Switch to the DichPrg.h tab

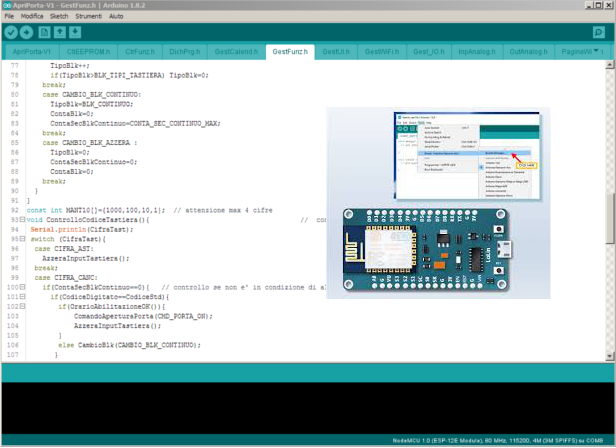[185, 52]
